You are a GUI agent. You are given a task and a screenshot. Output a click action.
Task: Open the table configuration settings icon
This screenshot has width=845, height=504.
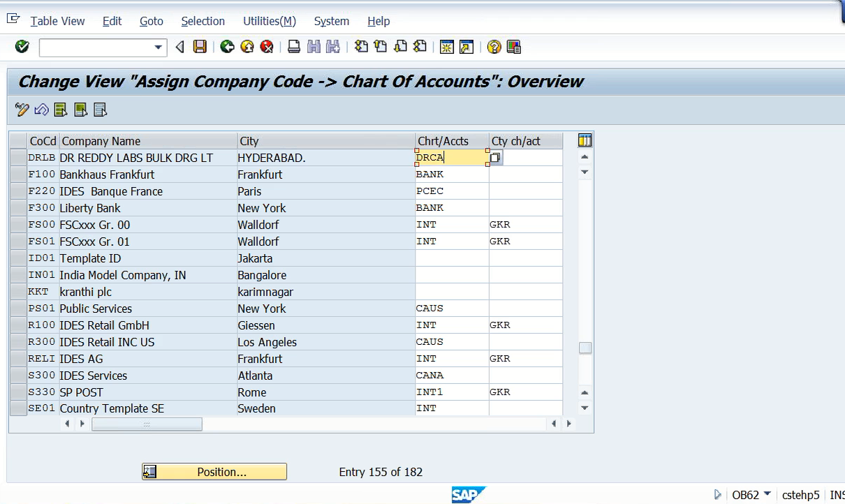click(585, 140)
